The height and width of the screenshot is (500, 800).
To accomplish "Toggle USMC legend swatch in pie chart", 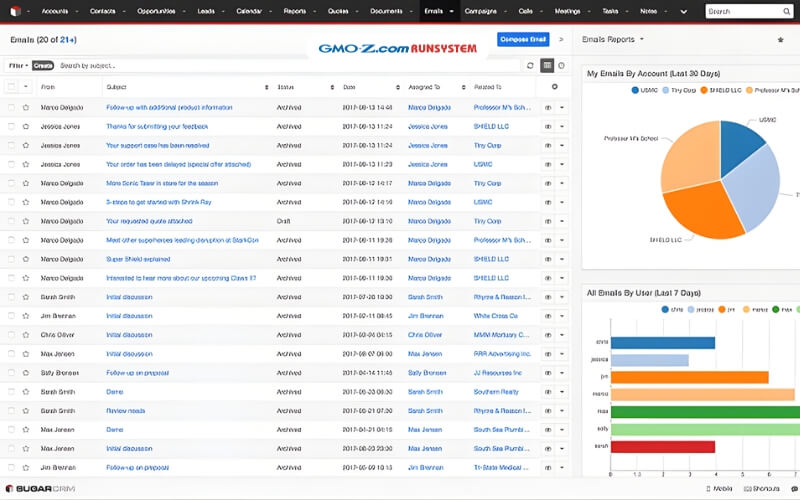I will [635, 90].
